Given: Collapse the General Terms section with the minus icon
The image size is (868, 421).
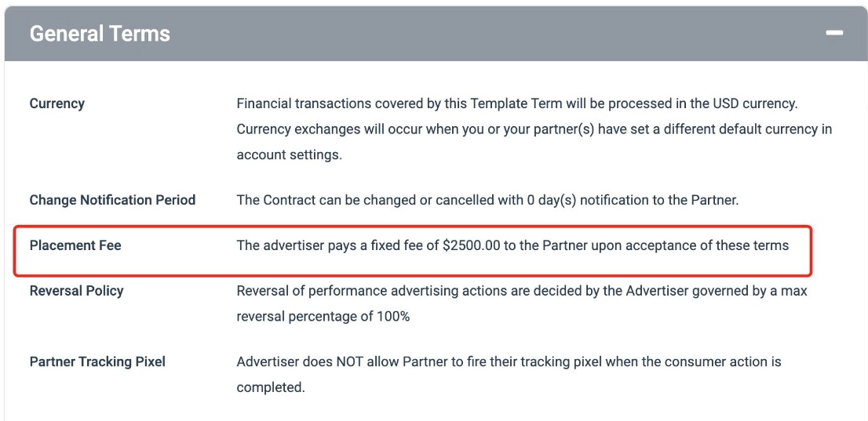Looking at the screenshot, I should pyautogui.click(x=833, y=34).
